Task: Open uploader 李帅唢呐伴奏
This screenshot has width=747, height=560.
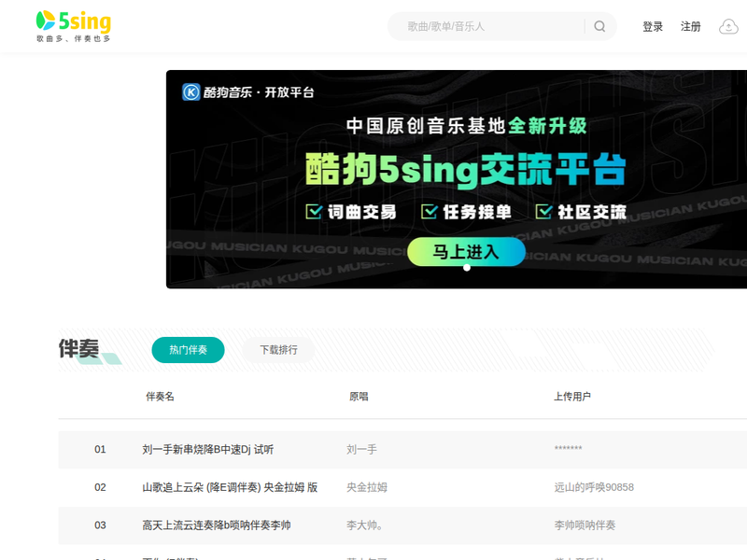Action: [585, 525]
